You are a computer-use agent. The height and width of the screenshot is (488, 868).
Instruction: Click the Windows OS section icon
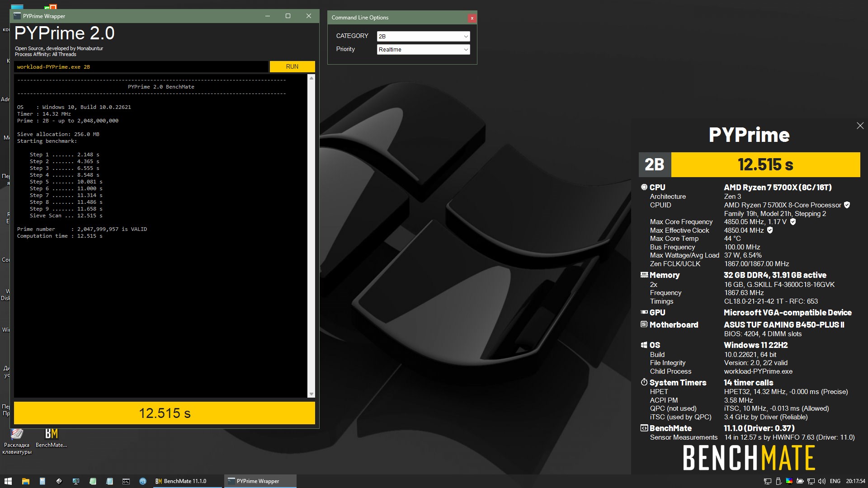(x=644, y=345)
